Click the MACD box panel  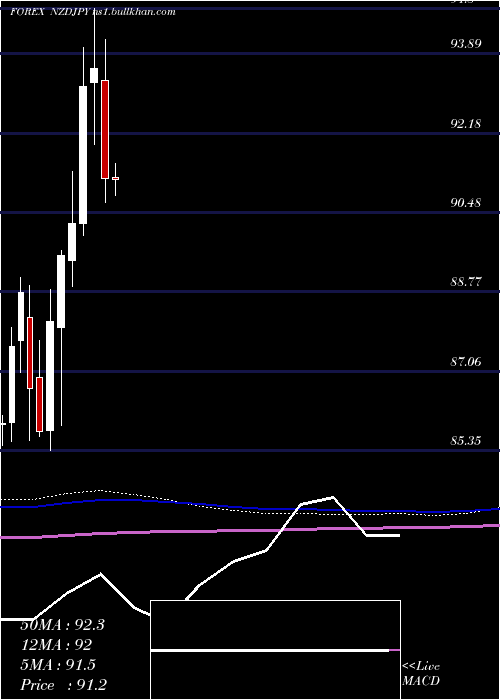click(275, 650)
